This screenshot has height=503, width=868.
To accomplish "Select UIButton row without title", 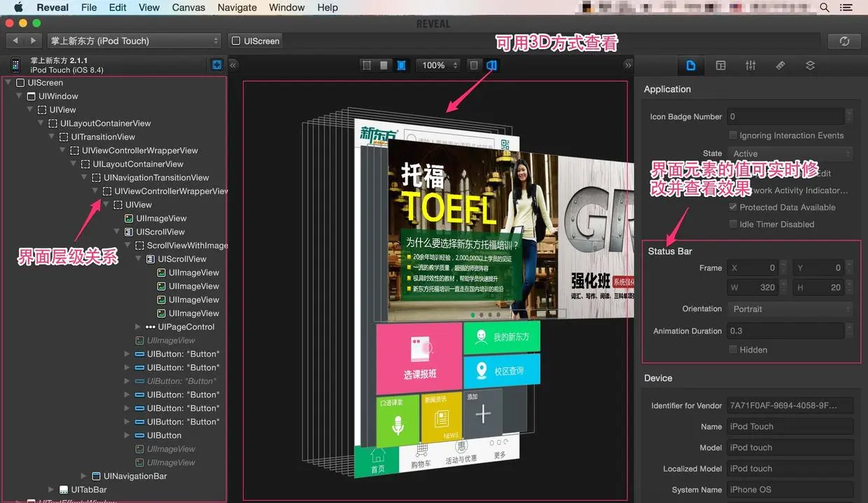I will tap(158, 436).
